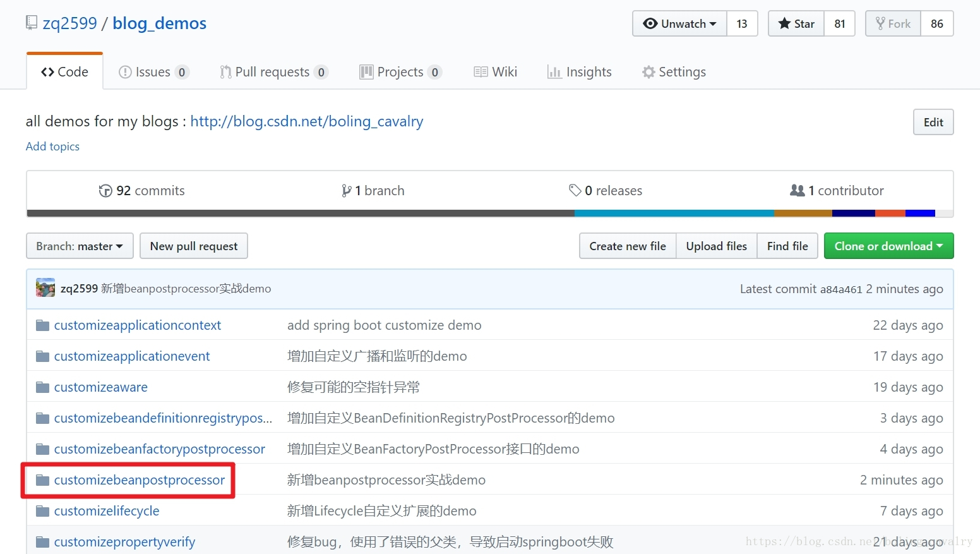Open the customizeapplicationcontext folder
The image size is (980, 554).
(x=138, y=325)
